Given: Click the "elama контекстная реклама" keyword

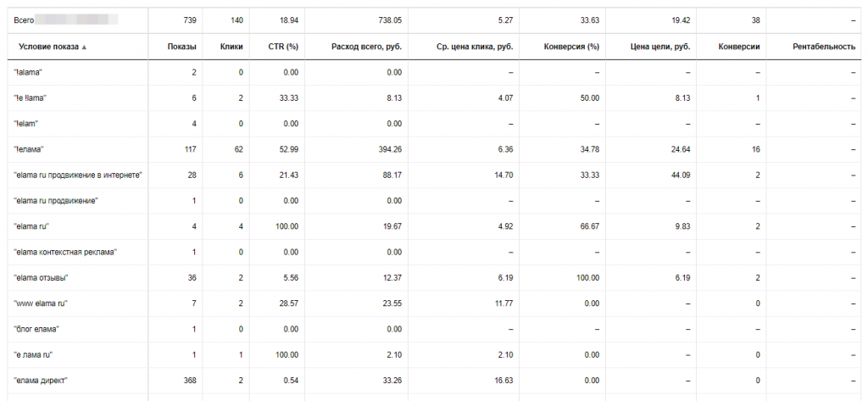Looking at the screenshot, I should tap(65, 252).
